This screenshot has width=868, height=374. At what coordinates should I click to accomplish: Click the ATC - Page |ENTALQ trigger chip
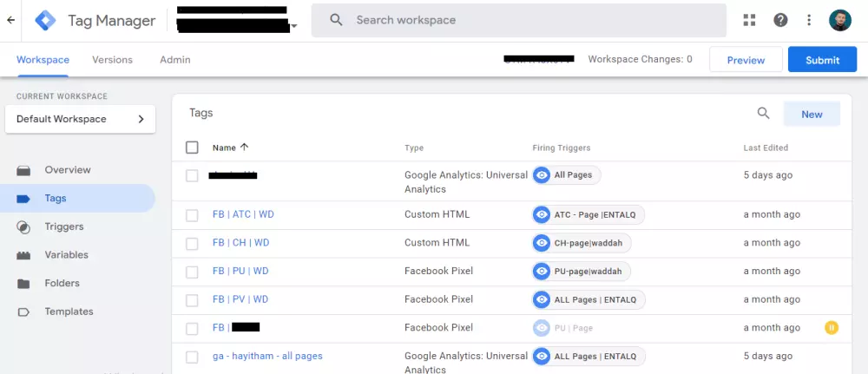coord(589,214)
